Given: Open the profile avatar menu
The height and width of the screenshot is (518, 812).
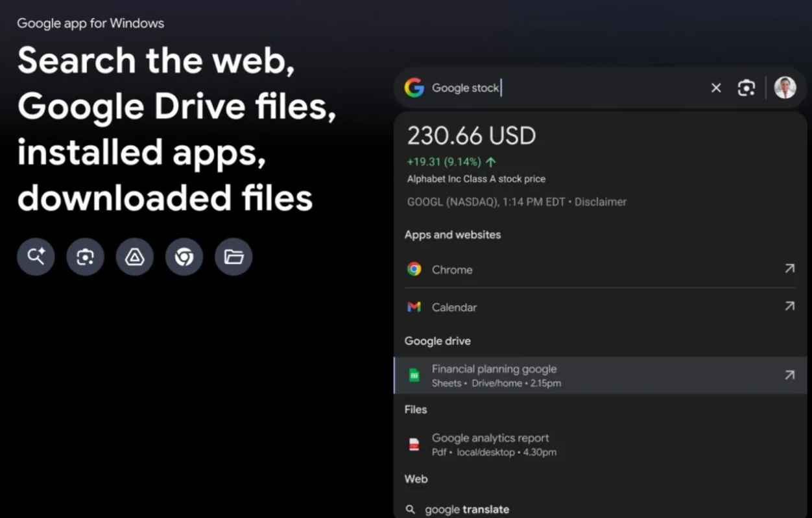Looking at the screenshot, I should (785, 88).
